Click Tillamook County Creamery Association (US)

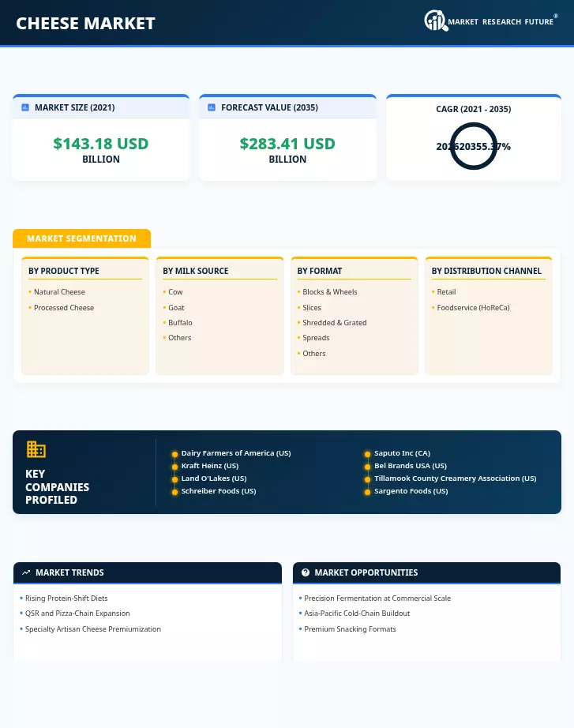click(455, 478)
